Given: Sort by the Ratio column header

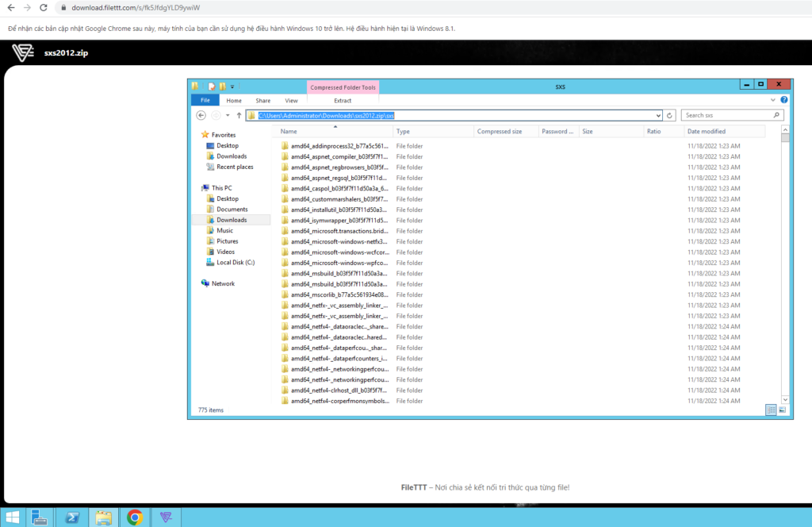Looking at the screenshot, I should [664, 132].
